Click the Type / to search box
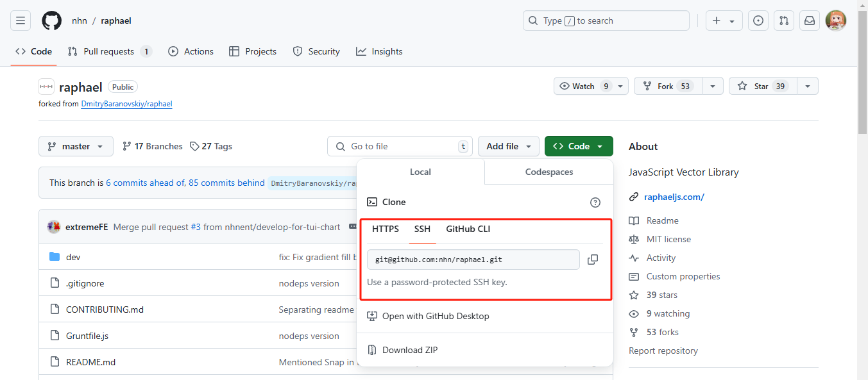This screenshot has height=380, width=868. point(606,21)
